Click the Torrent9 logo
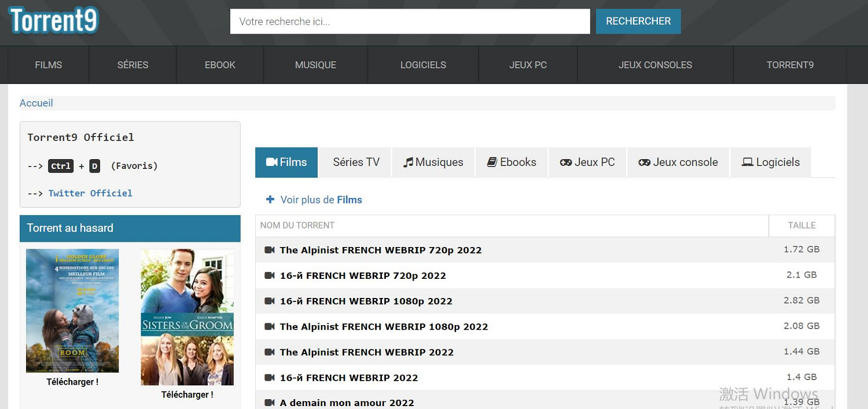868x409 pixels. (x=53, y=21)
